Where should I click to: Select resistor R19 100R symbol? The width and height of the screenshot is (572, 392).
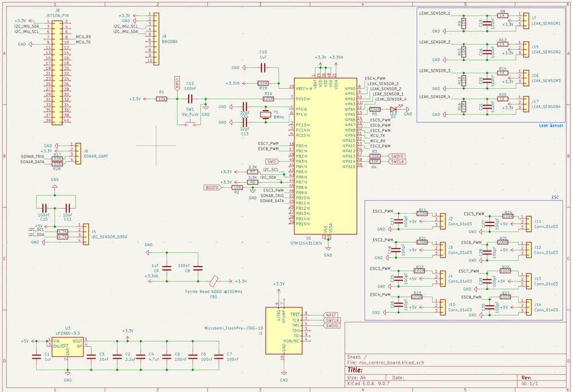click(x=263, y=83)
